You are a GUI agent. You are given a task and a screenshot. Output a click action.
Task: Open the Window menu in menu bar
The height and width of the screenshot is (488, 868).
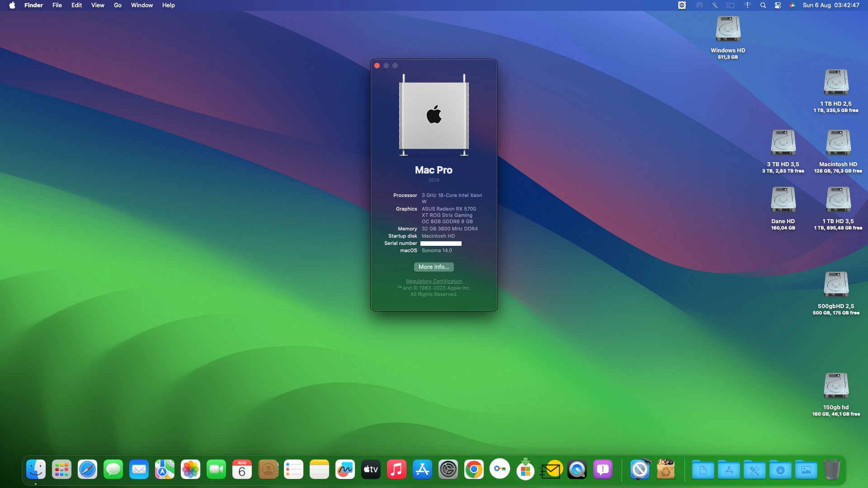click(142, 5)
